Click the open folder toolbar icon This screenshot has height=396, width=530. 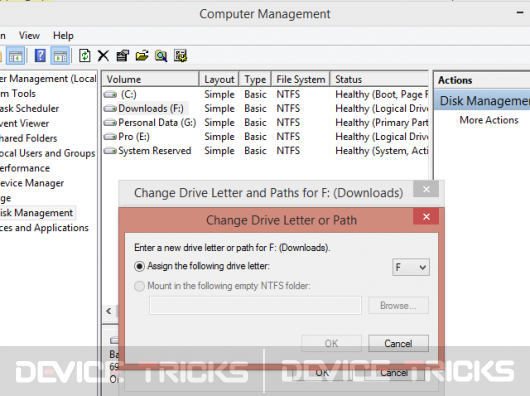click(x=142, y=56)
